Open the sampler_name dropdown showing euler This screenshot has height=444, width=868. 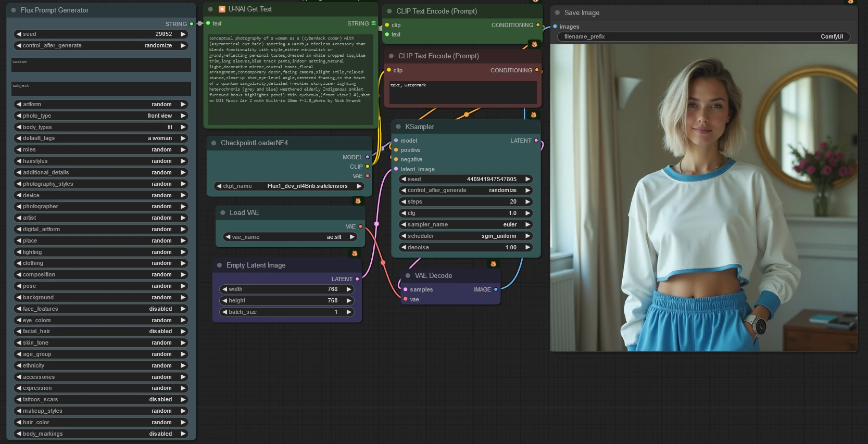466,224
